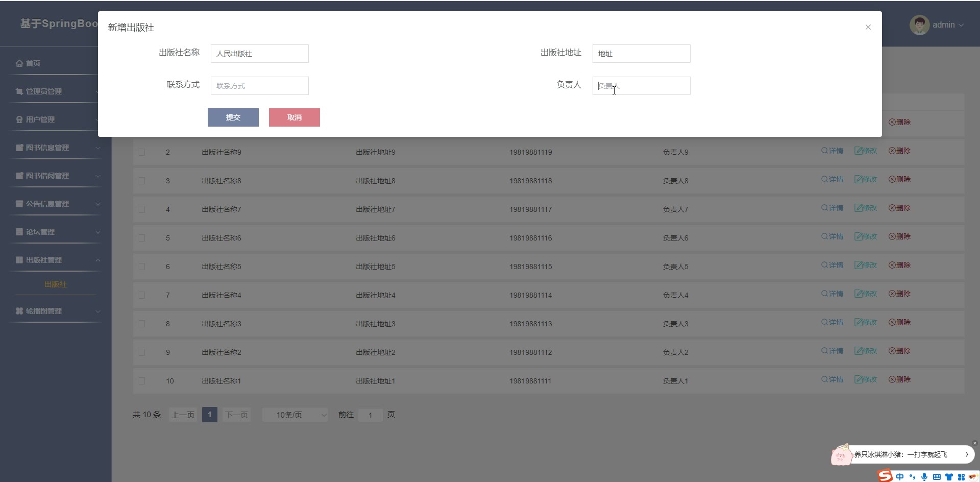Open the IME skin shirt icon
The image size is (980, 482).
click(949, 477)
